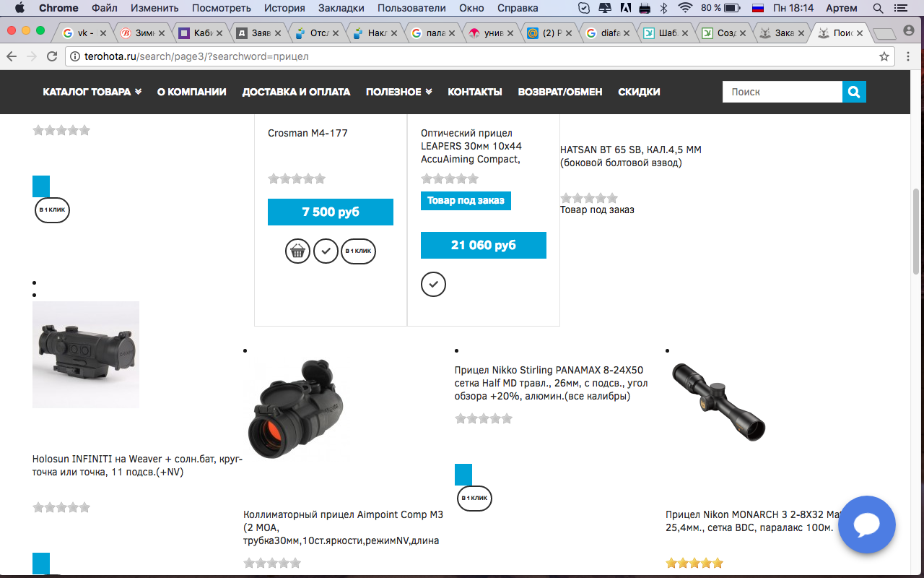Click the Поиск search input field
Image resolution: width=924 pixels, height=578 pixels.
tap(783, 92)
